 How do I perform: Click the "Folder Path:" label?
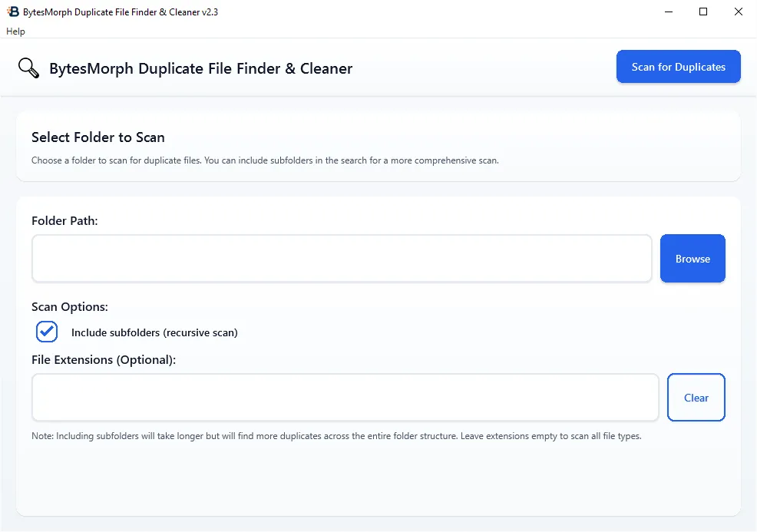65,220
